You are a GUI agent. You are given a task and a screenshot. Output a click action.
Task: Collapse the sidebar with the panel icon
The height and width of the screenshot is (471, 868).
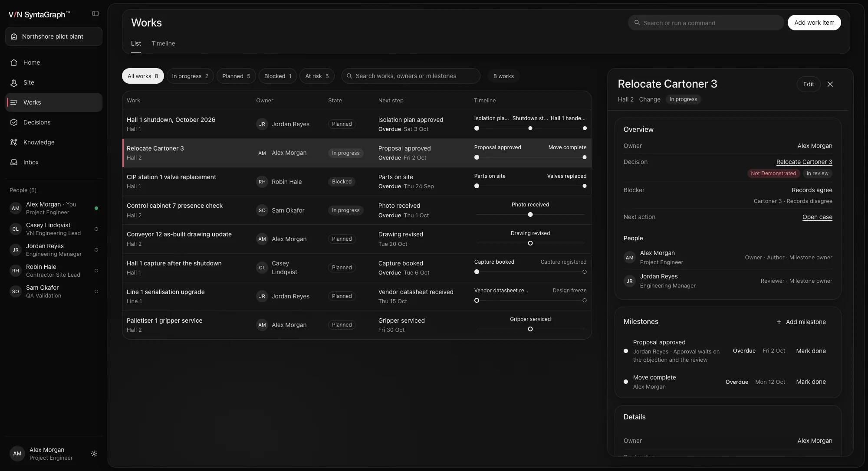[x=95, y=14]
